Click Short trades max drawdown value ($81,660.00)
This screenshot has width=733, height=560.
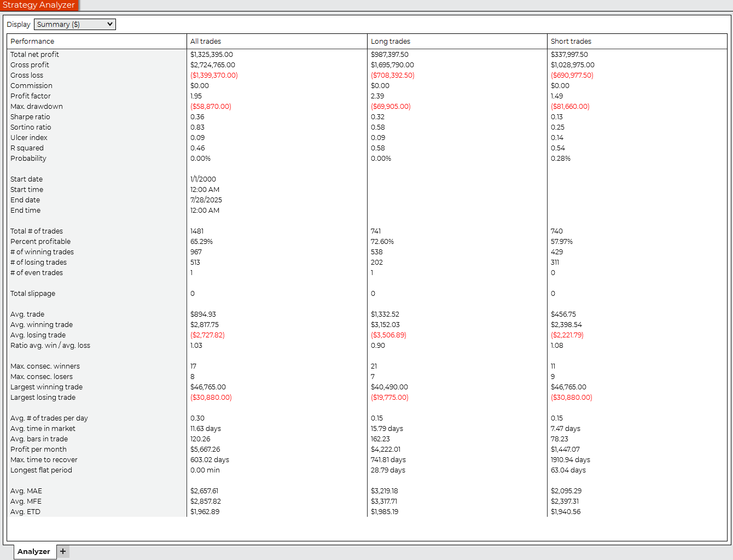570,107
